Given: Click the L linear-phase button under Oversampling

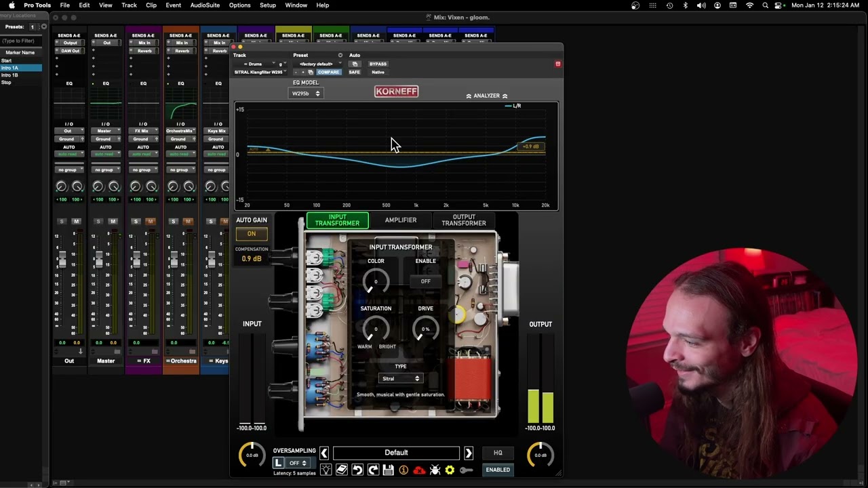Looking at the screenshot, I should click(279, 463).
